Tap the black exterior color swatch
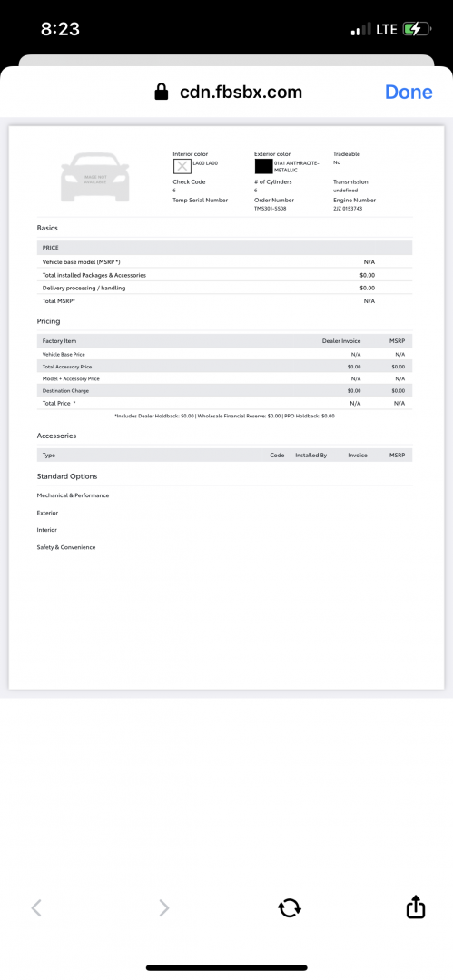This screenshot has height=980, width=453. [263, 166]
